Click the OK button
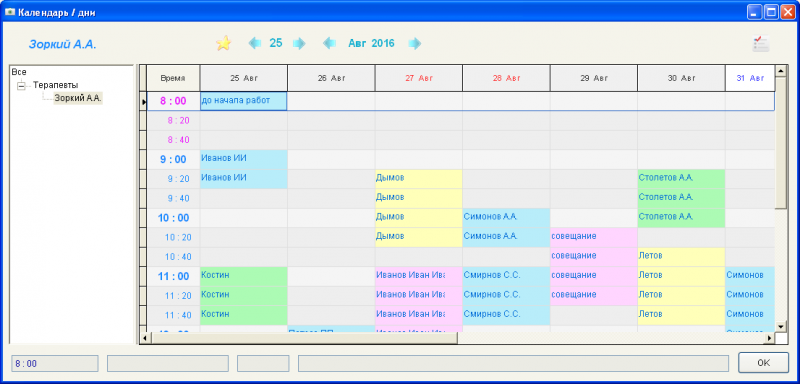The width and height of the screenshot is (800, 384). (763, 363)
